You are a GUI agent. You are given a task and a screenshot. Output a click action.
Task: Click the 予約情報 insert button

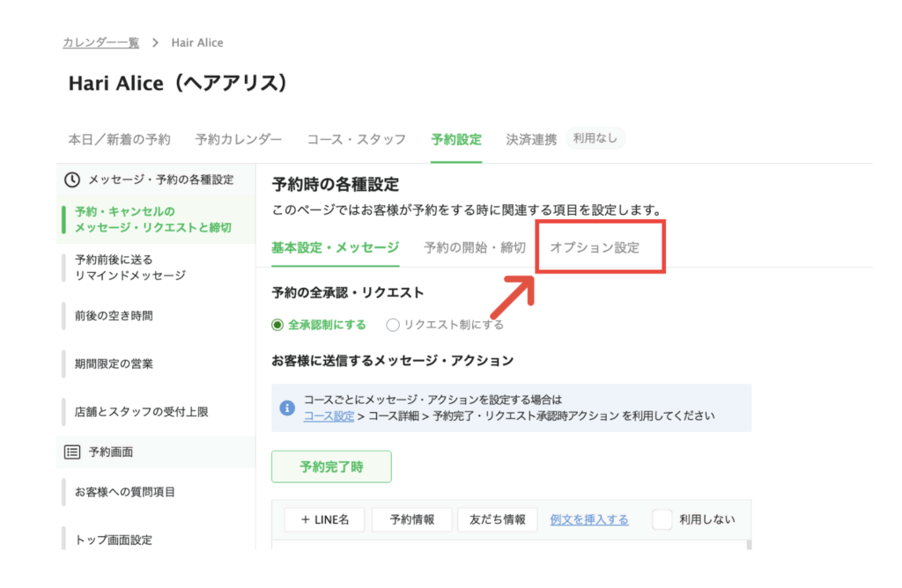click(x=411, y=519)
